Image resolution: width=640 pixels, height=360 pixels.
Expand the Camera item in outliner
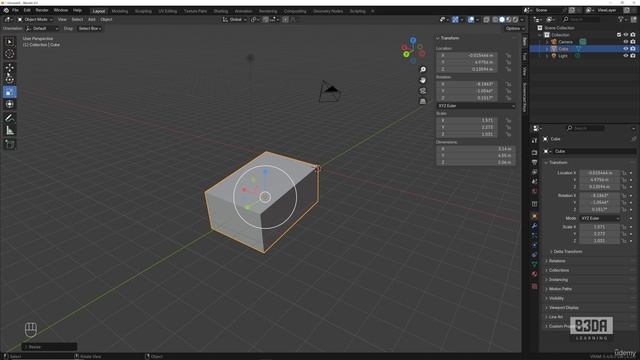tap(547, 42)
